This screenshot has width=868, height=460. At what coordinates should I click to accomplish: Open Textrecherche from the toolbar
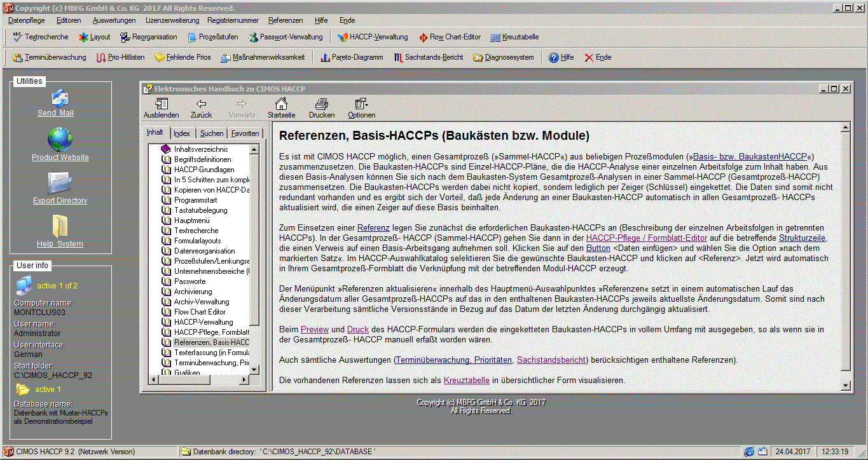click(41, 37)
